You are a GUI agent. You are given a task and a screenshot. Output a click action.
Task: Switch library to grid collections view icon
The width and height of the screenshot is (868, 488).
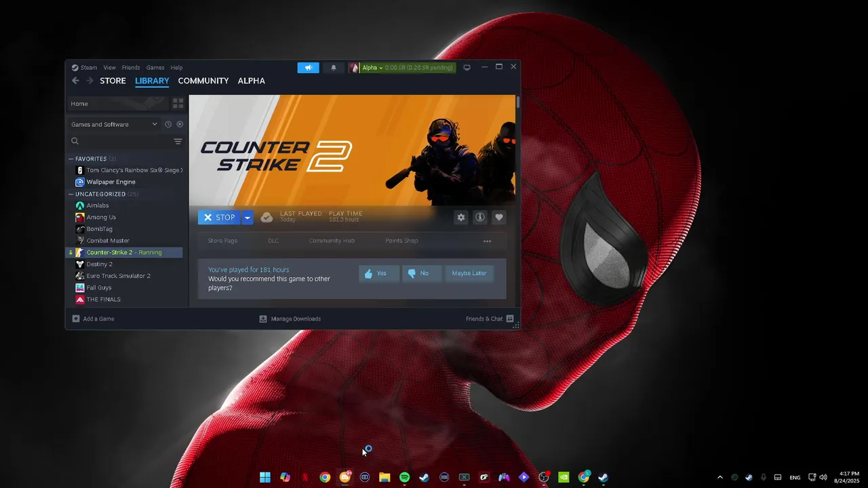point(178,104)
